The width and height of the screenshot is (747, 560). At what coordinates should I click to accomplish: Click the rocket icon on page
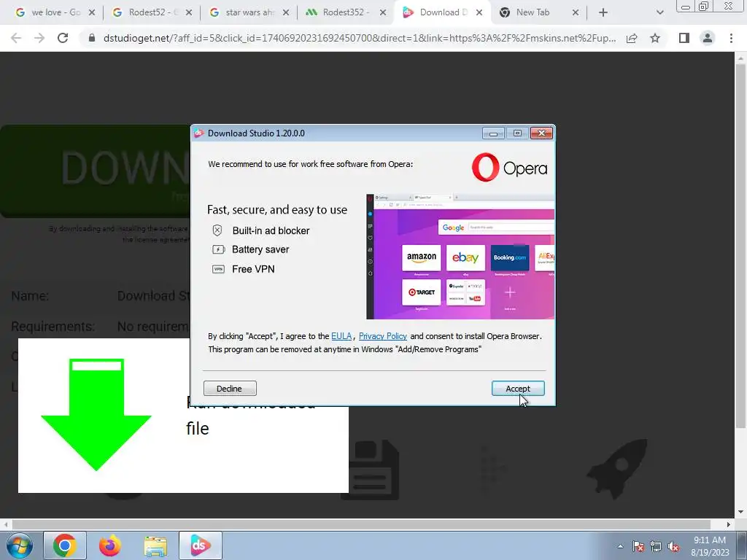617,469
